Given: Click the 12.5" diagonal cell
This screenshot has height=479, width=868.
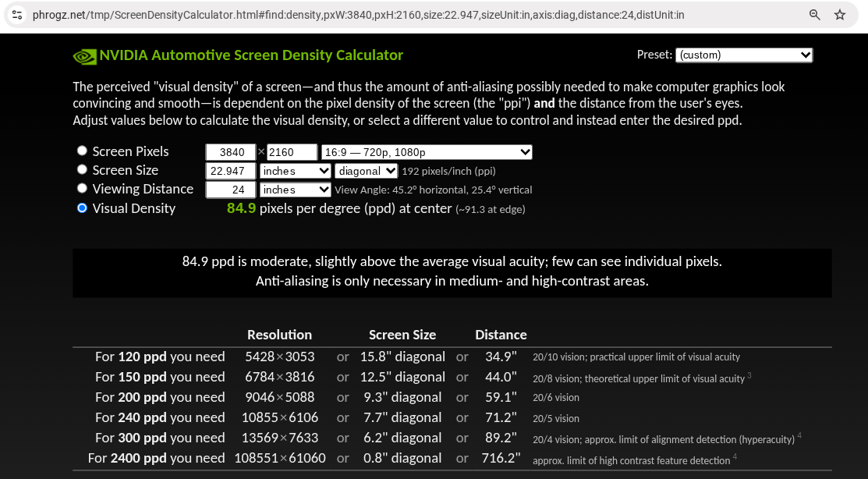Looking at the screenshot, I should (x=402, y=377).
